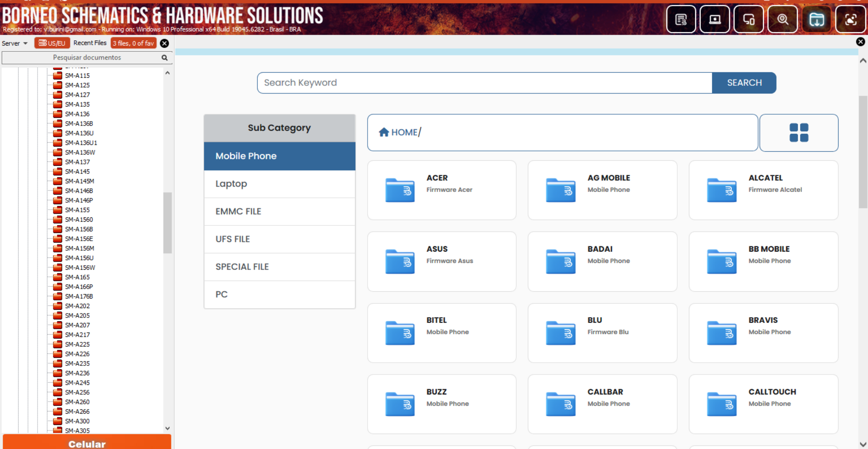The height and width of the screenshot is (449, 868).
Task: Select Mobile Phone sub category
Action: coord(279,156)
